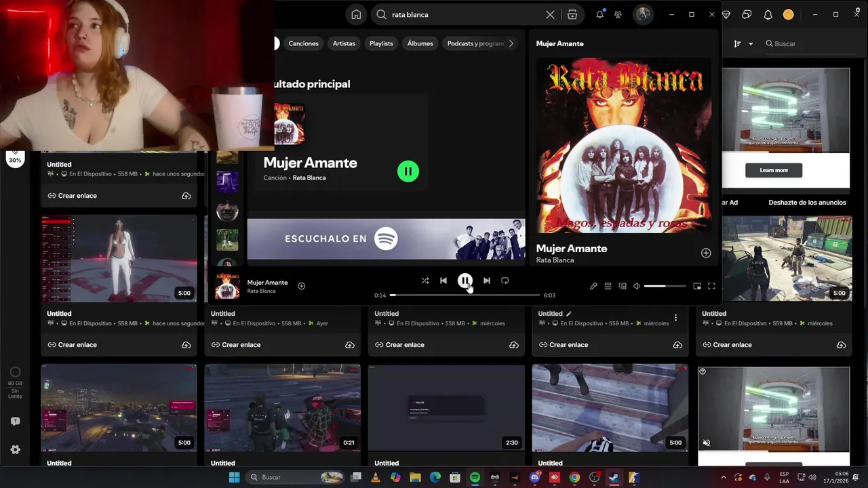Skip to next track
The height and width of the screenshot is (488, 868).
click(486, 281)
